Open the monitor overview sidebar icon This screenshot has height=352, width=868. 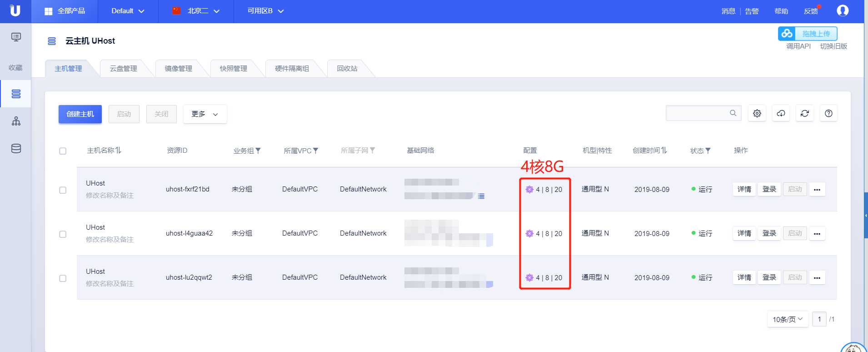(x=16, y=37)
